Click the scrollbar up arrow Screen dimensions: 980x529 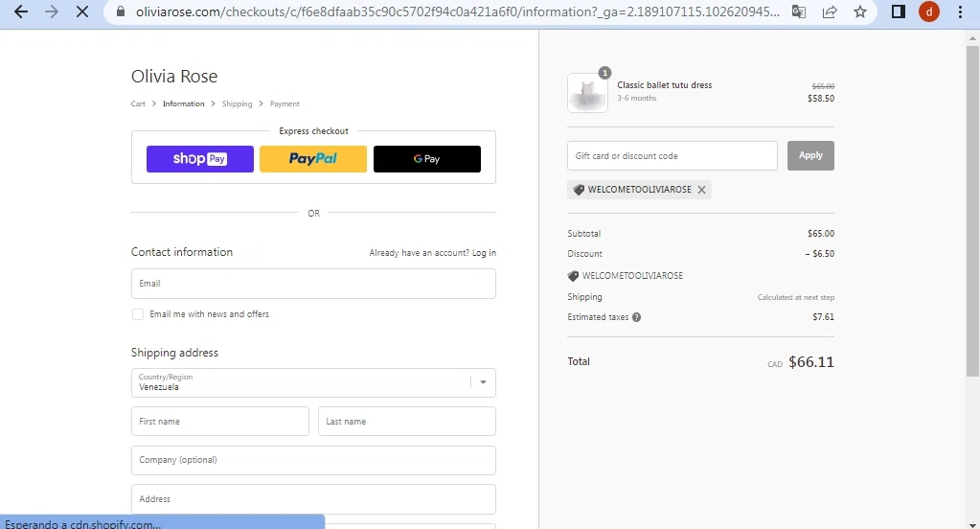click(972, 37)
